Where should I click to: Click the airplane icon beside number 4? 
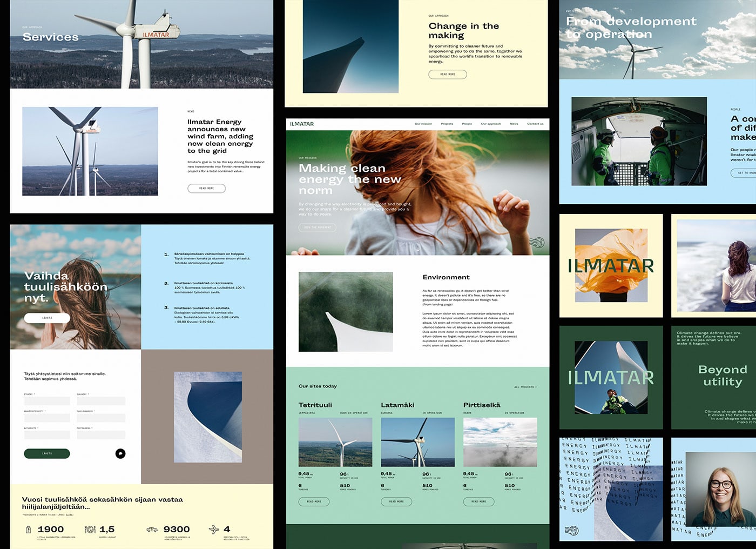click(x=214, y=530)
